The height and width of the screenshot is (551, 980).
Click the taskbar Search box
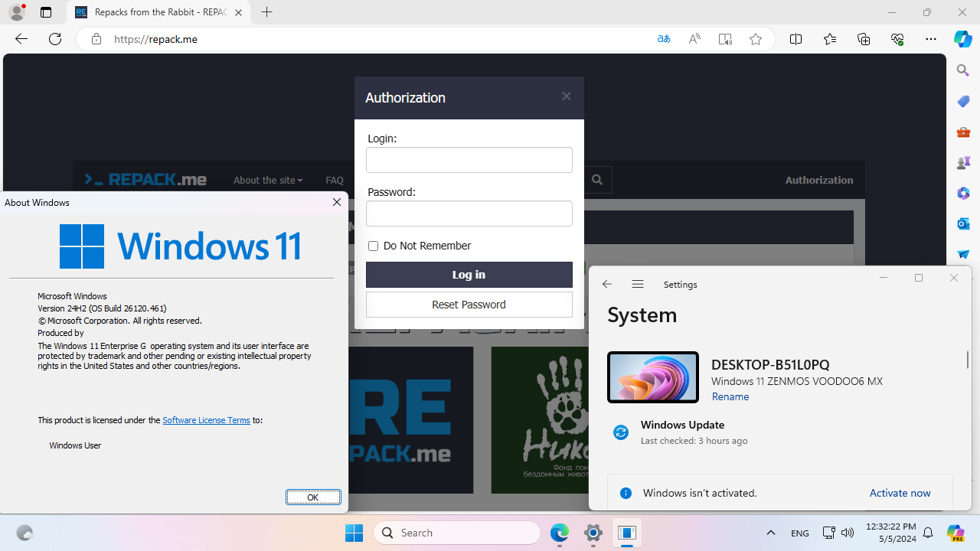pos(457,533)
